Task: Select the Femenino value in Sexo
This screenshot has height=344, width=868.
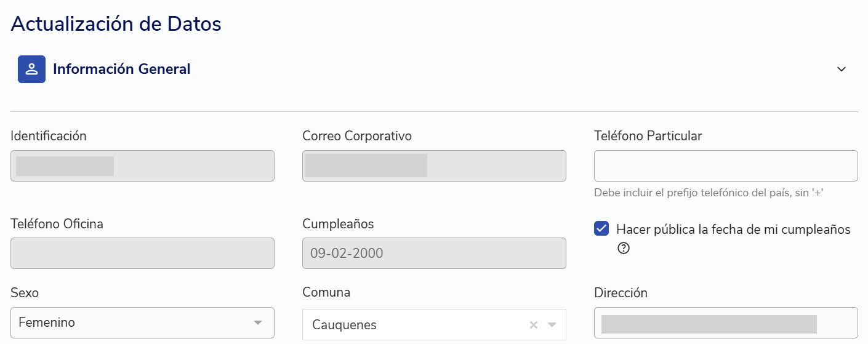Action: point(47,322)
